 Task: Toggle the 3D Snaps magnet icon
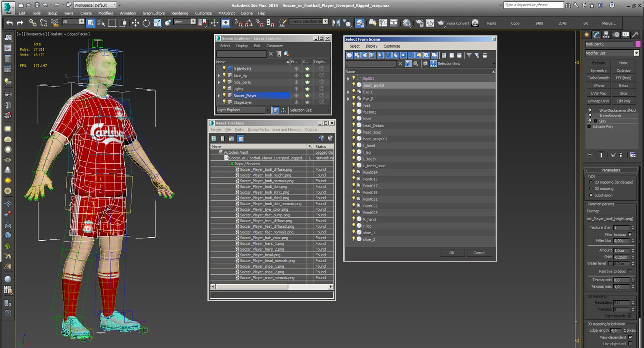coord(238,23)
